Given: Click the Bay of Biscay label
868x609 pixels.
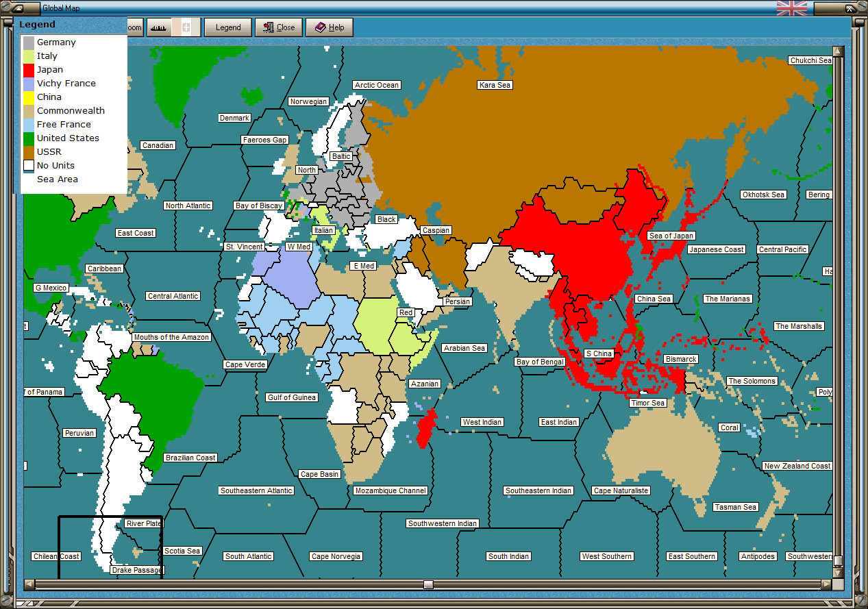Looking at the screenshot, I should [259, 206].
